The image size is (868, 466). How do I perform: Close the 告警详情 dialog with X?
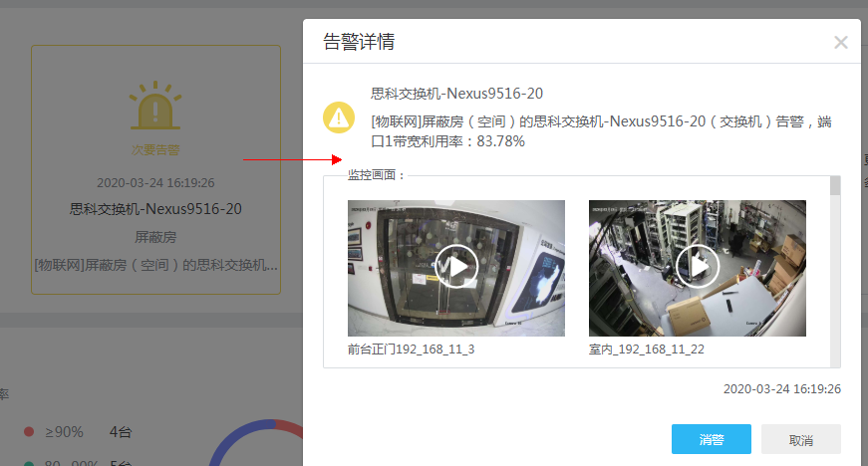[841, 42]
